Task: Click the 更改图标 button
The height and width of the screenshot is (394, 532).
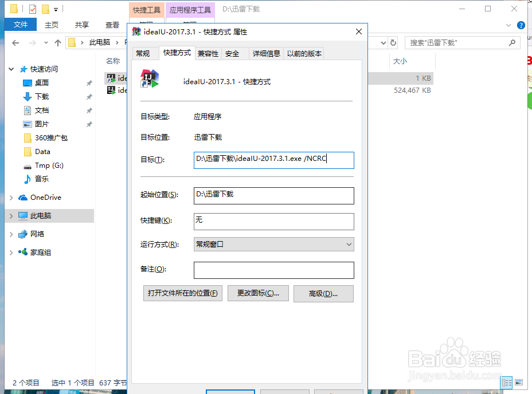Action: pyautogui.click(x=258, y=293)
